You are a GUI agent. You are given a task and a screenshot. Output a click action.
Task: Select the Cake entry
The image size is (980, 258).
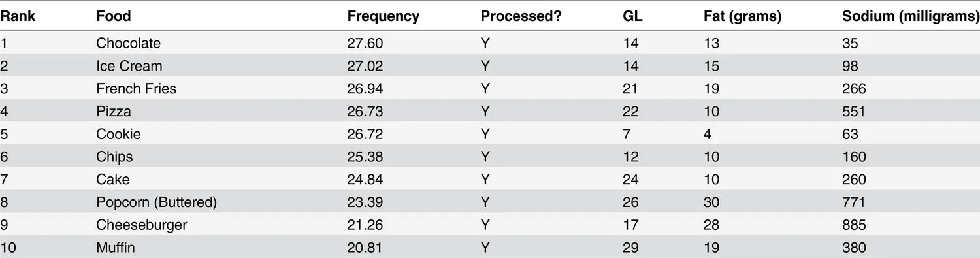tap(112, 180)
